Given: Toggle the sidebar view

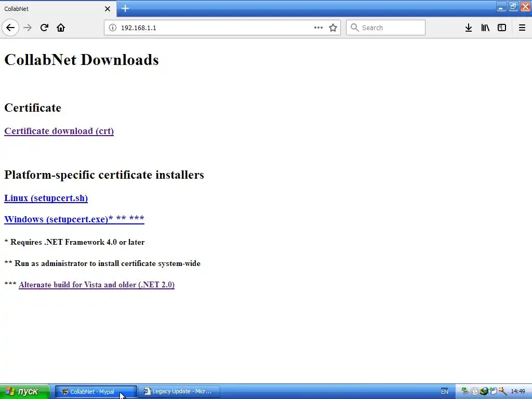Looking at the screenshot, I should point(502,28).
